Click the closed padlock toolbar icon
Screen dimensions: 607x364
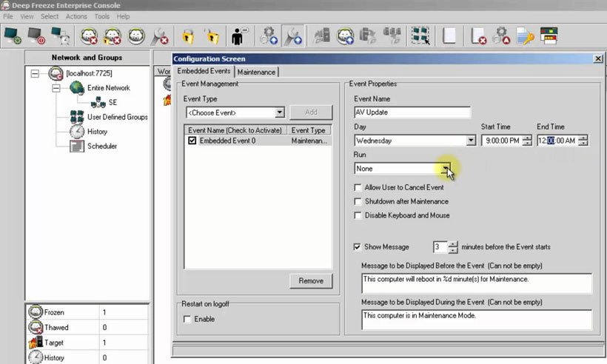click(188, 36)
